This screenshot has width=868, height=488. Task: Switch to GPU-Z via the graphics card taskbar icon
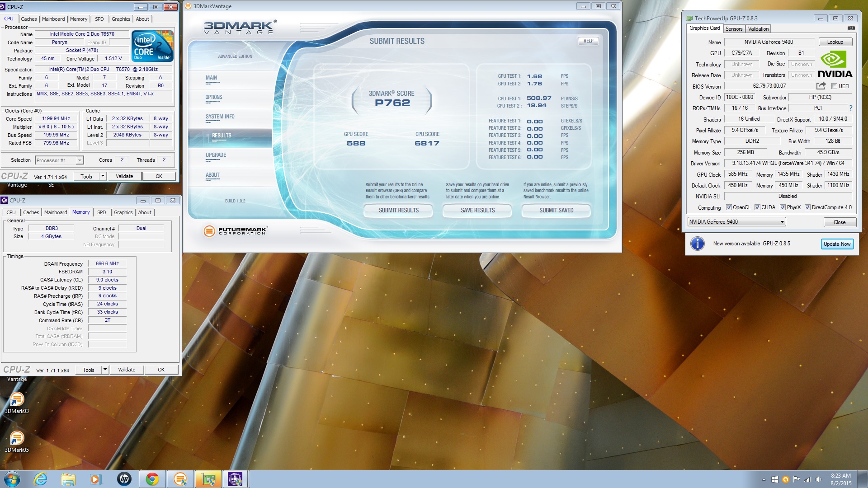208,479
